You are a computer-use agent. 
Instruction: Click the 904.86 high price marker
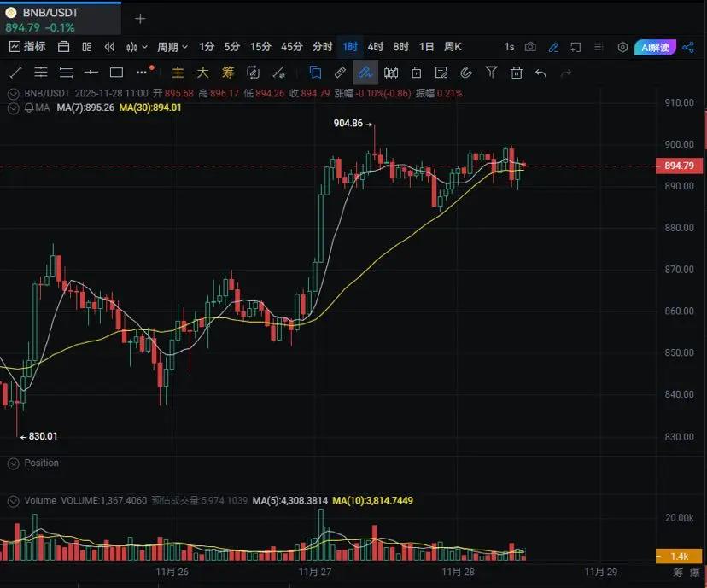point(348,123)
